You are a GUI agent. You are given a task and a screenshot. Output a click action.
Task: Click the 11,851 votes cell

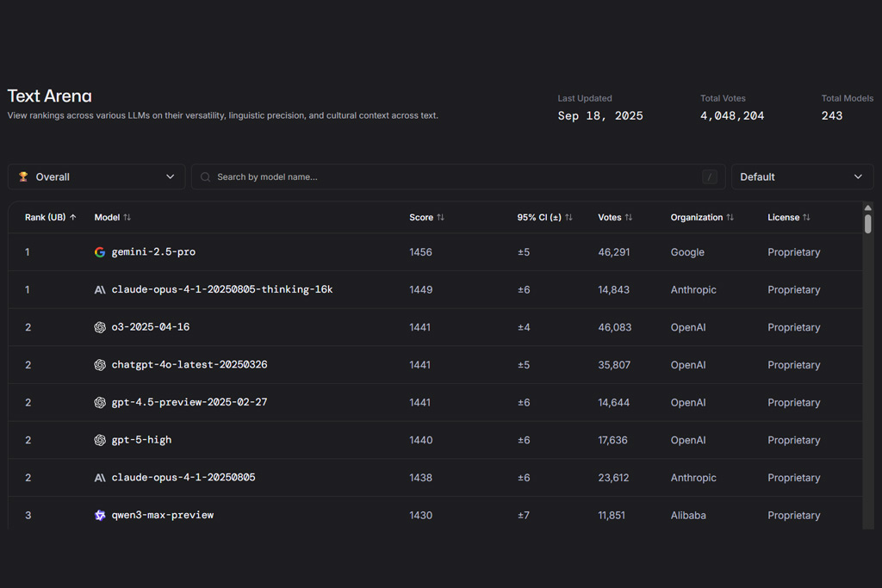(612, 516)
